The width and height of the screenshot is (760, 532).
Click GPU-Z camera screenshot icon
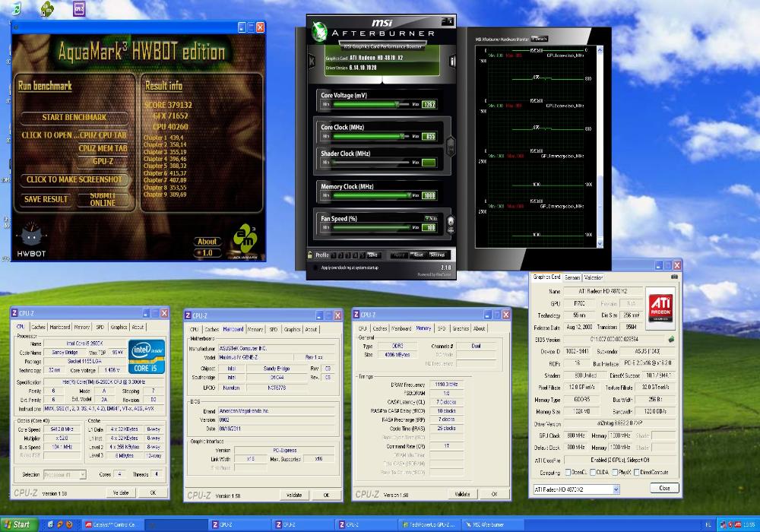tap(673, 277)
